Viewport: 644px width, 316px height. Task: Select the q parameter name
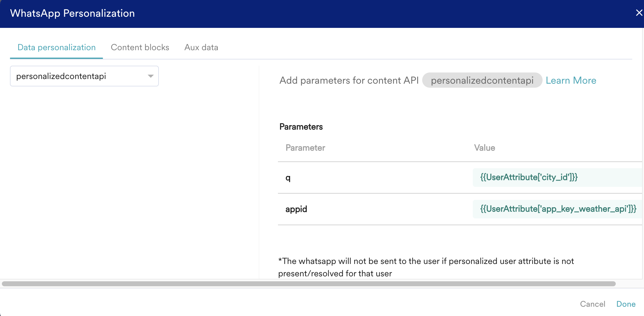pos(288,178)
